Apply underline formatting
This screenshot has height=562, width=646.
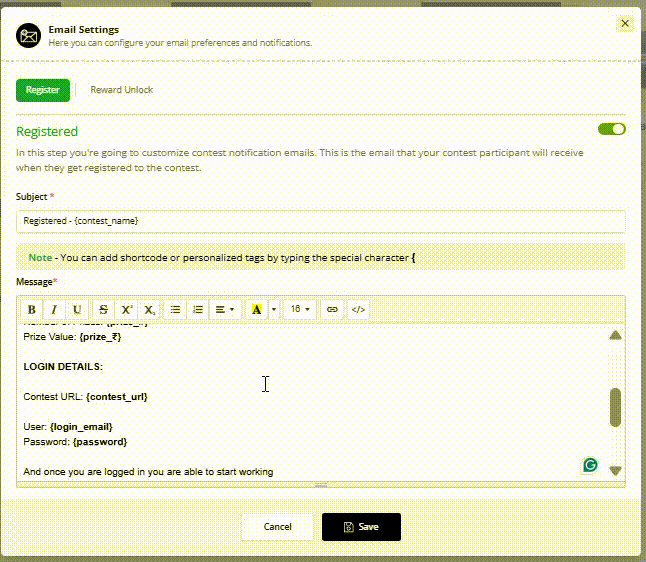pos(77,309)
